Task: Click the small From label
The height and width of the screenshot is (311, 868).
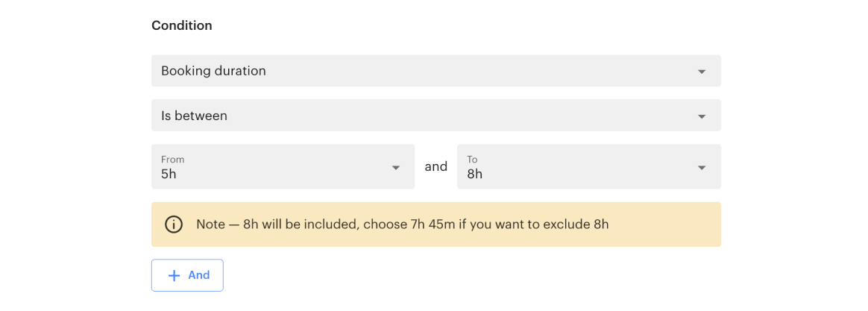Action: [x=172, y=160]
